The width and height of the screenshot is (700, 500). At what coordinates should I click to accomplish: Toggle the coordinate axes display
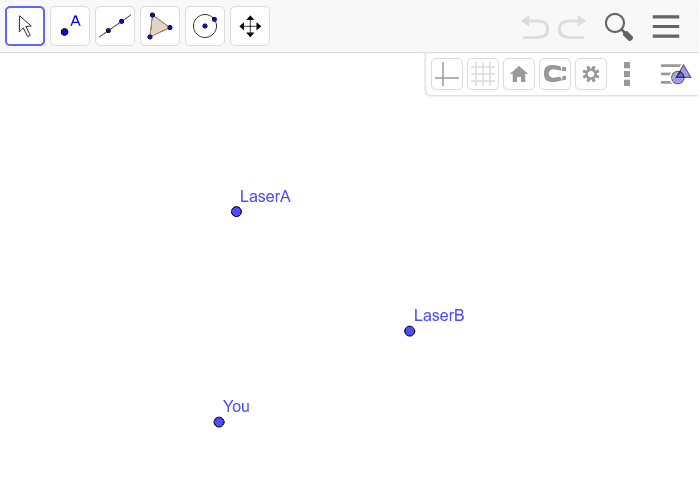click(x=447, y=74)
